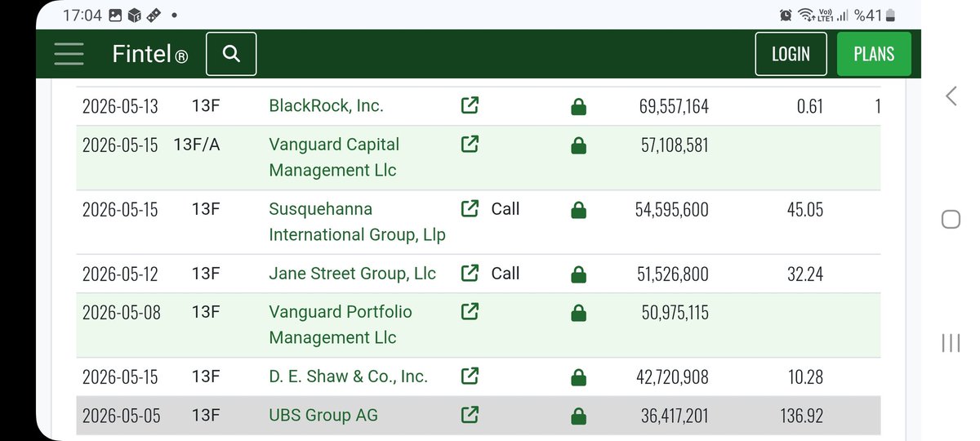This screenshot has width=980, height=441.
Task: Open external link icon for Vanguard Capital Management
Action: (x=470, y=145)
